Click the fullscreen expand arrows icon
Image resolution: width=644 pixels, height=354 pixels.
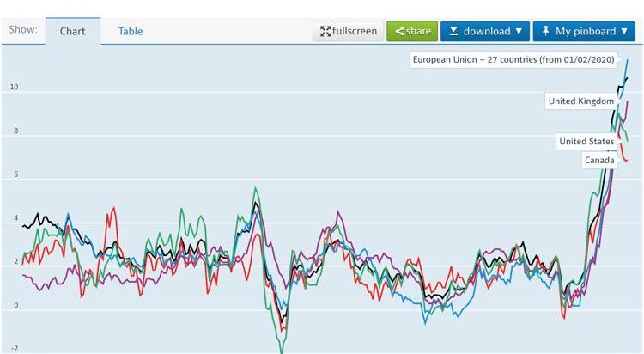click(x=325, y=32)
